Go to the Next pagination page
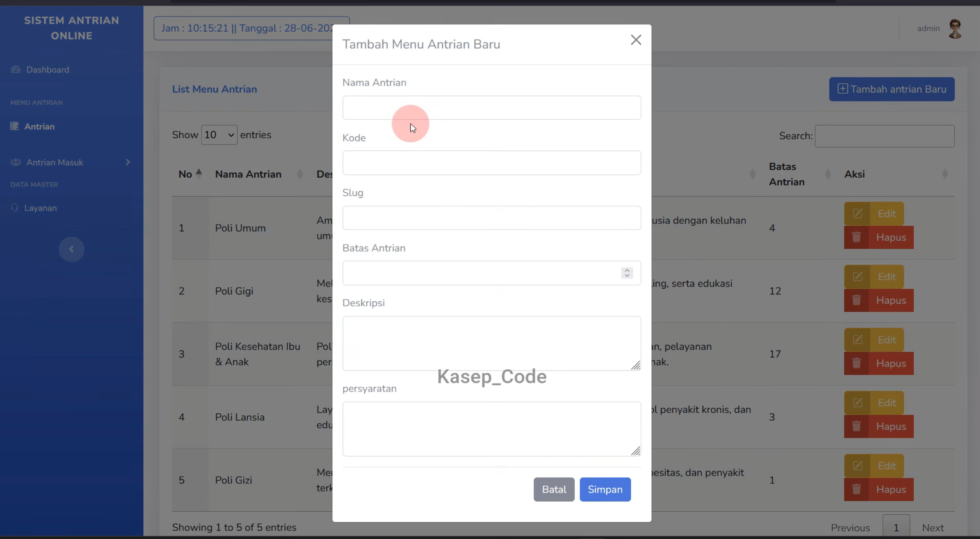 click(x=932, y=528)
